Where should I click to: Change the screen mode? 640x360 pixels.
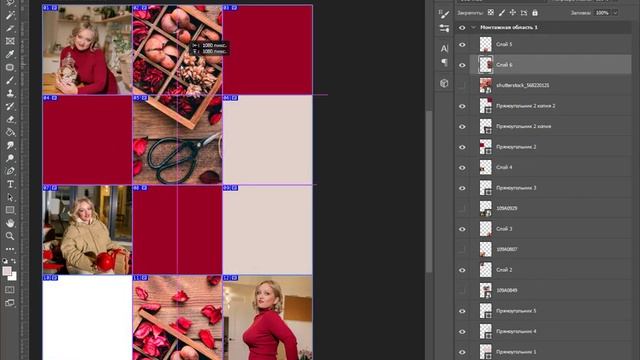(x=10, y=303)
